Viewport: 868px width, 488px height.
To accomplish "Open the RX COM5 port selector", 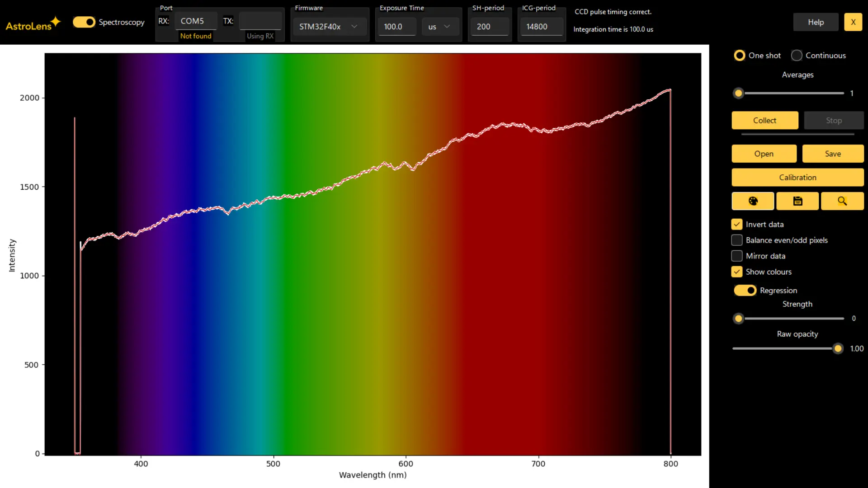I will 195,21.
